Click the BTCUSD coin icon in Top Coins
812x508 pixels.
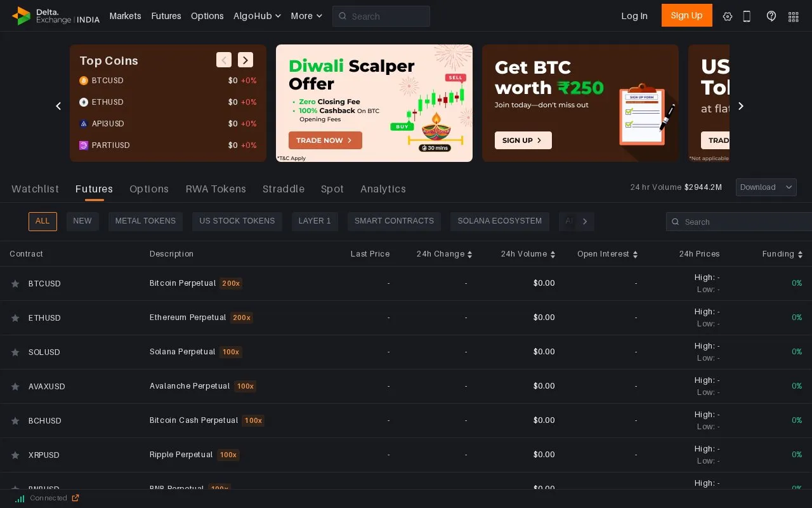point(84,81)
